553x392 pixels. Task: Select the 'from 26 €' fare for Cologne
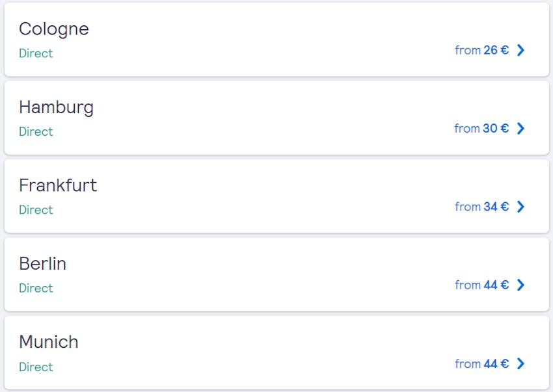(x=481, y=50)
